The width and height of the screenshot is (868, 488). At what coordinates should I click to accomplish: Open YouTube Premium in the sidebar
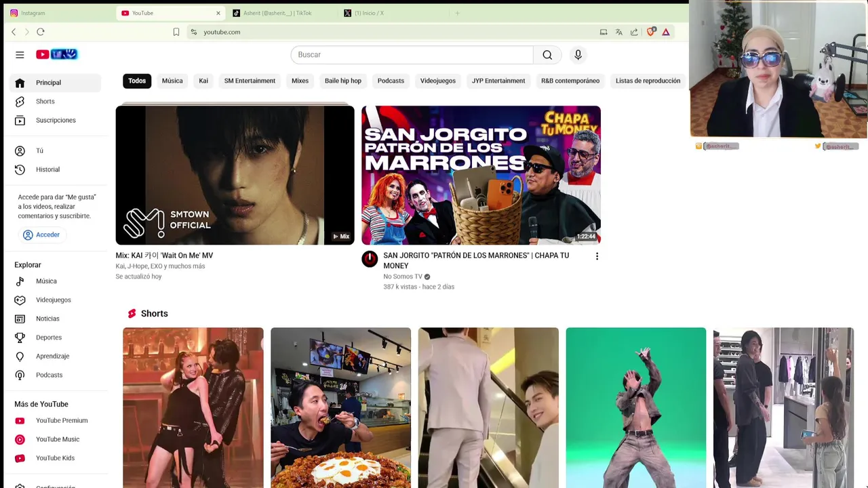coord(56,421)
